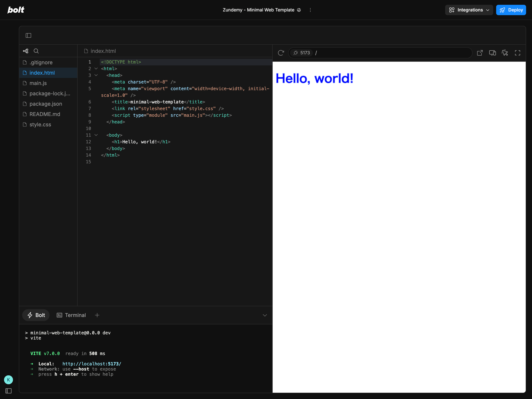
Task: Select index.html in file tree
Action: click(x=48, y=73)
